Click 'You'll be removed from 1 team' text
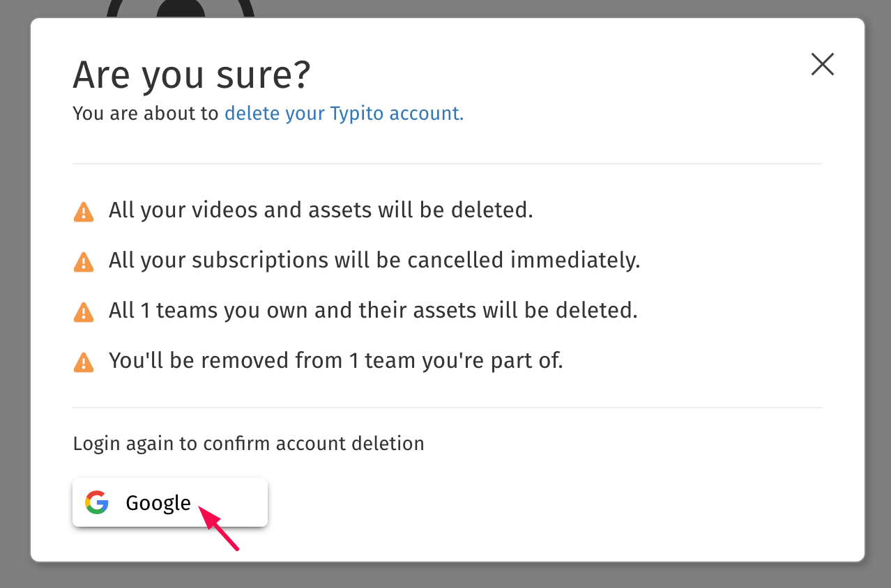This screenshot has width=891, height=588. tap(335, 360)
